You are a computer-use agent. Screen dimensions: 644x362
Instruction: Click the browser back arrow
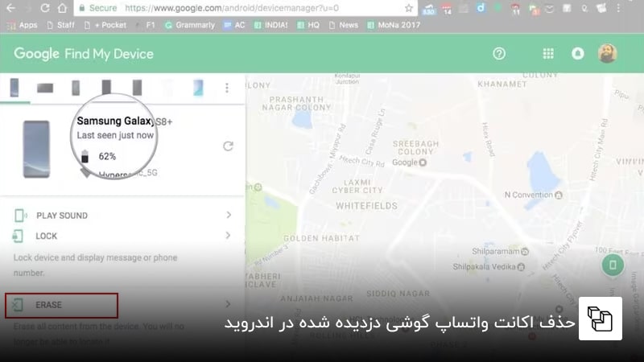click(x=10, y=8)
